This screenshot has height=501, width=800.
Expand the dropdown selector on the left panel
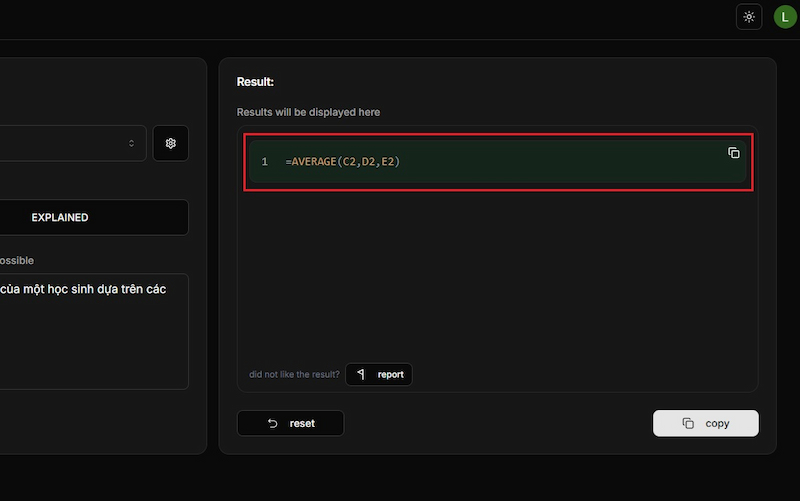(x=70, y=143)
